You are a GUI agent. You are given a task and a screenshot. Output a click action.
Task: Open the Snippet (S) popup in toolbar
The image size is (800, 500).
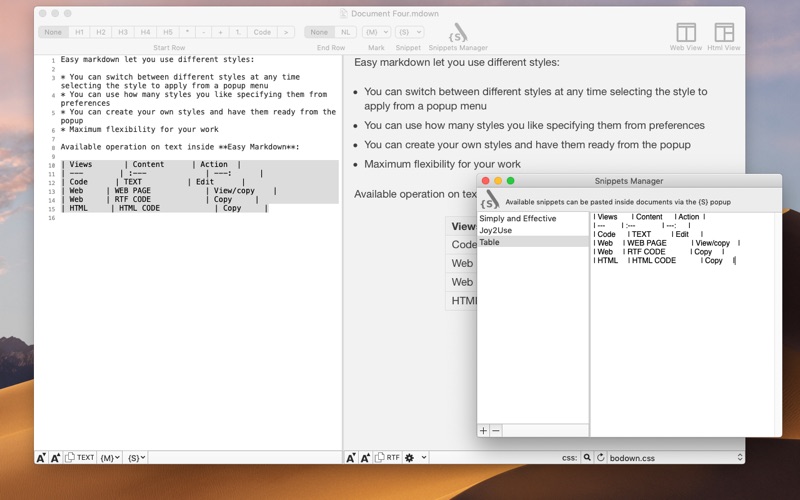(x=409, y=32)
